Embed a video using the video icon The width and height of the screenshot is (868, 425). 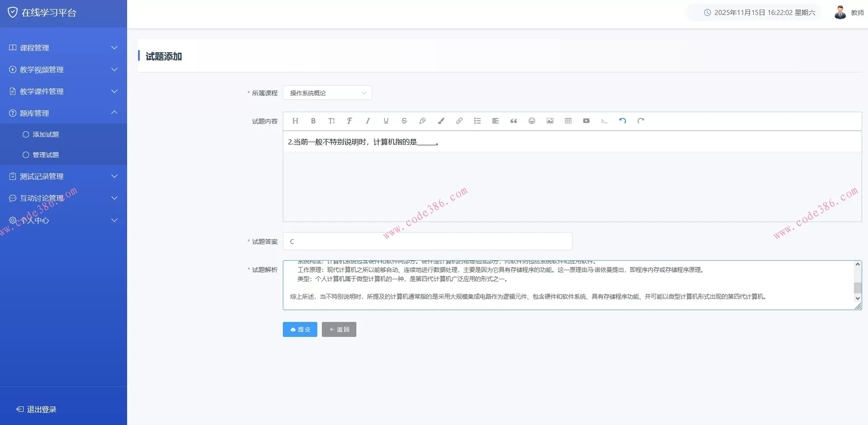coord(586,121)
